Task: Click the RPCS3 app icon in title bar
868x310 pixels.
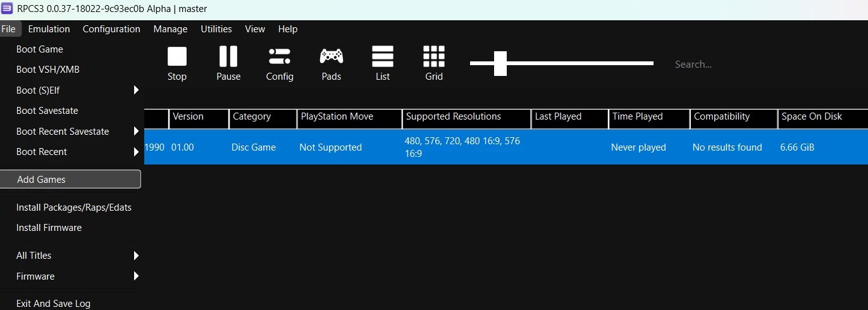Action: 8,9
